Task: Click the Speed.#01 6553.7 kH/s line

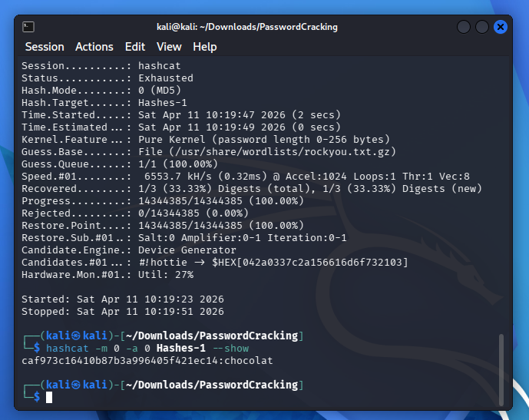Action: coord(246,177)
